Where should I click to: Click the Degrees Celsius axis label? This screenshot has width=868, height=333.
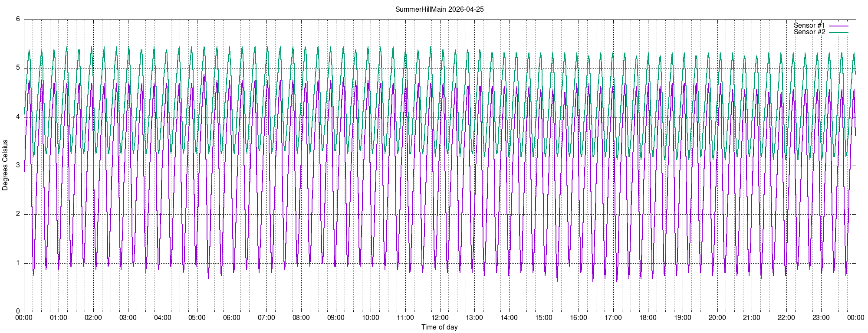tap(5, 165)
